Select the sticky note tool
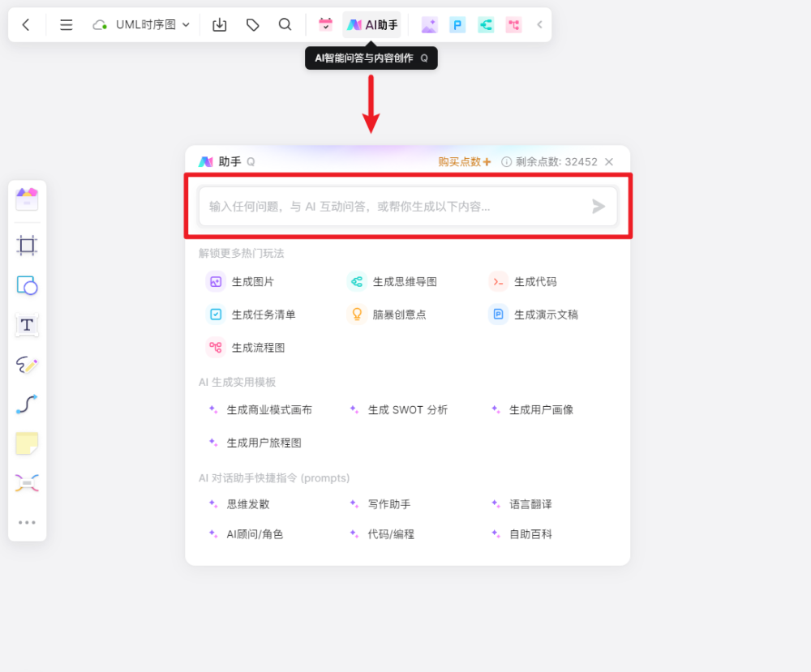The width and height of the screenshot is (811, 672). coord(27,443)
